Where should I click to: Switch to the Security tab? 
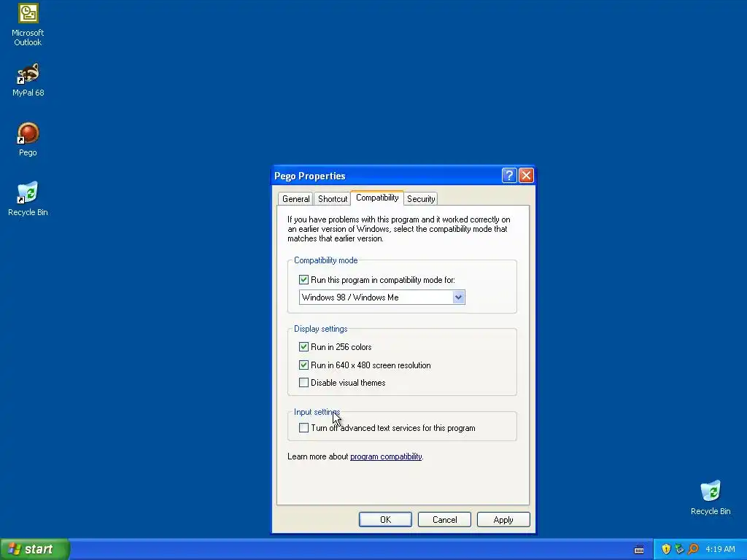421,199
